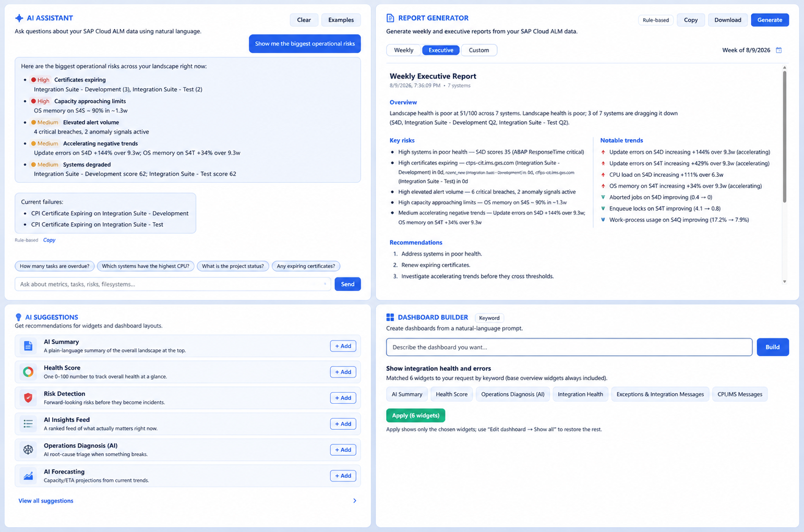Click the Week of 8/9/2026 date selector
This screenshot has height=532, width=804.
(746, 50)
